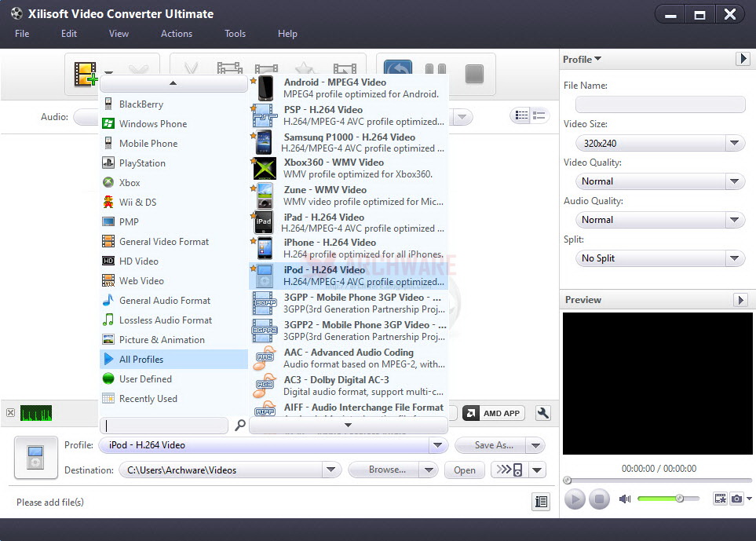This screenshot has height=541, width=756.
Task: Click the profile search text field
Action: pyautogui.click(x=164, y=426)
